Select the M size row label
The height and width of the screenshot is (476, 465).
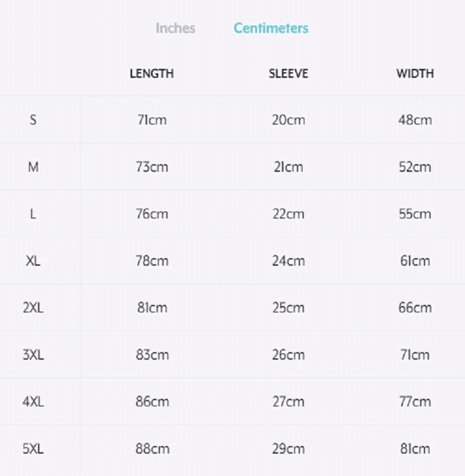point(33,167)
